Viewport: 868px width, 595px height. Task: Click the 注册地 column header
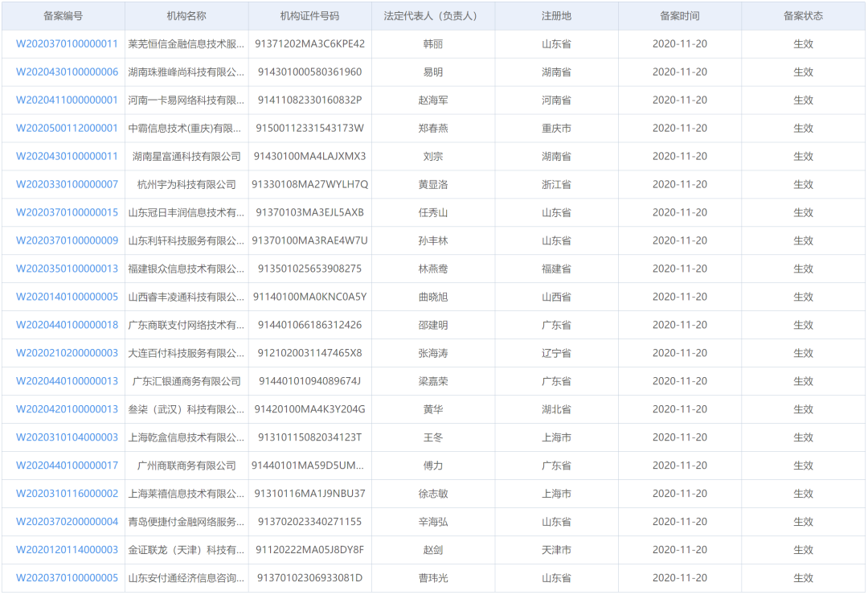(556, 16)
